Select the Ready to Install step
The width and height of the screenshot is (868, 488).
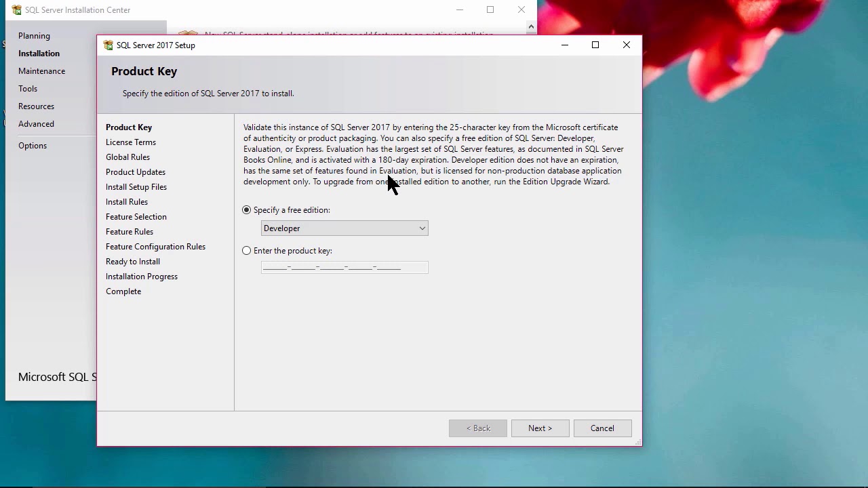pyautogui.click(x=133, y=262)
